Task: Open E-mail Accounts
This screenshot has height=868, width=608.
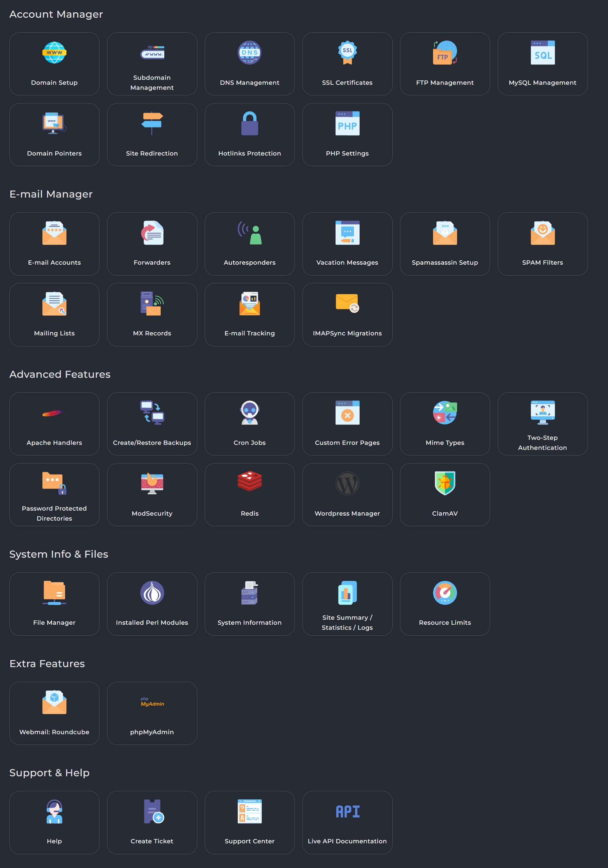Action: click(x=54, y=244)
